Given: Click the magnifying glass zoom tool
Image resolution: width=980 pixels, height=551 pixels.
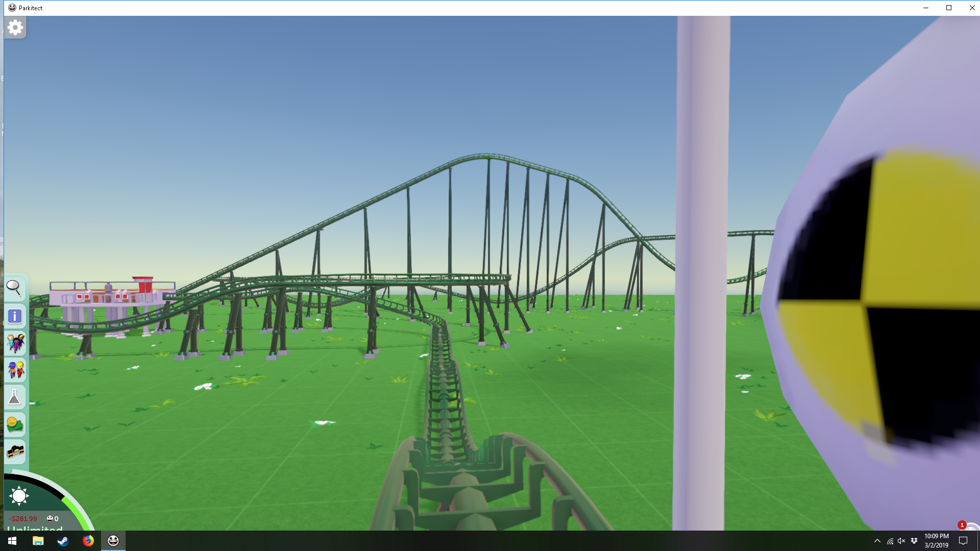Looking at the screenshot, I should pyautogui.click(x=14, y=288).
